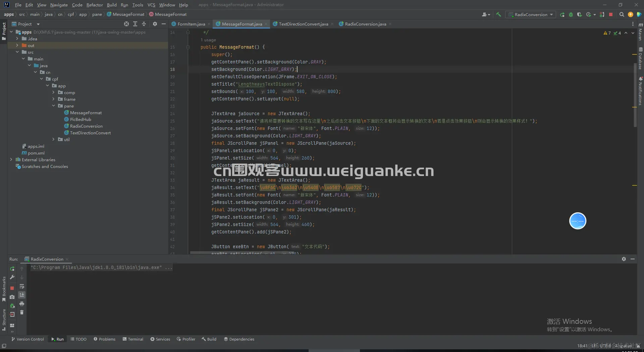Stop the running app from top toolbar
The width and height of the screenshot is (644, 352).
click(611, 14)
